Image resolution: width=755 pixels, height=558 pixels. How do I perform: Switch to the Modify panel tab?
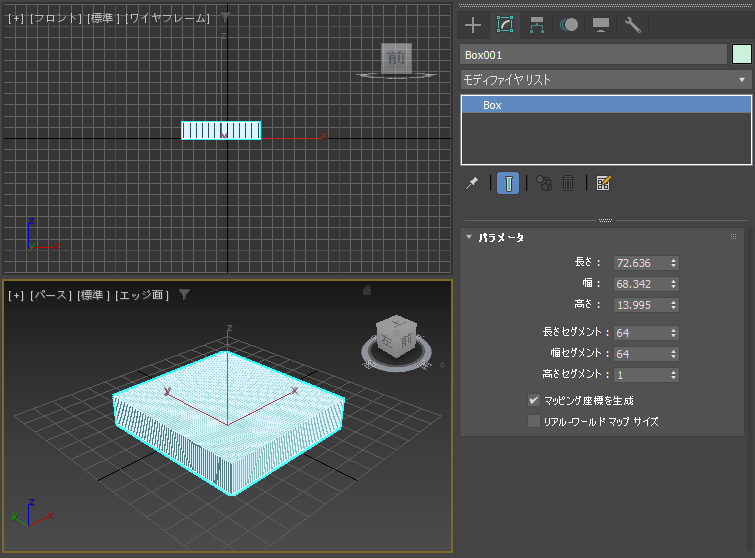pos(505,25)
